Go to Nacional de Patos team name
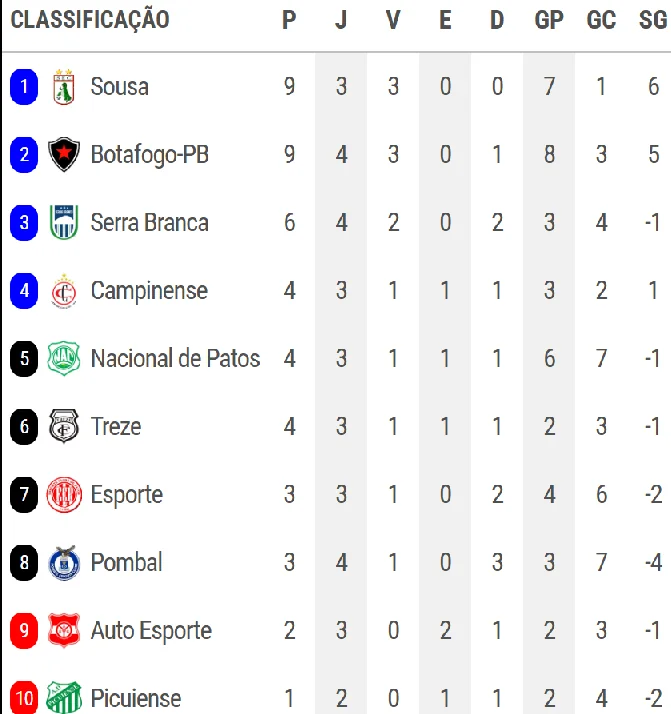 click(x=175, y=359)
